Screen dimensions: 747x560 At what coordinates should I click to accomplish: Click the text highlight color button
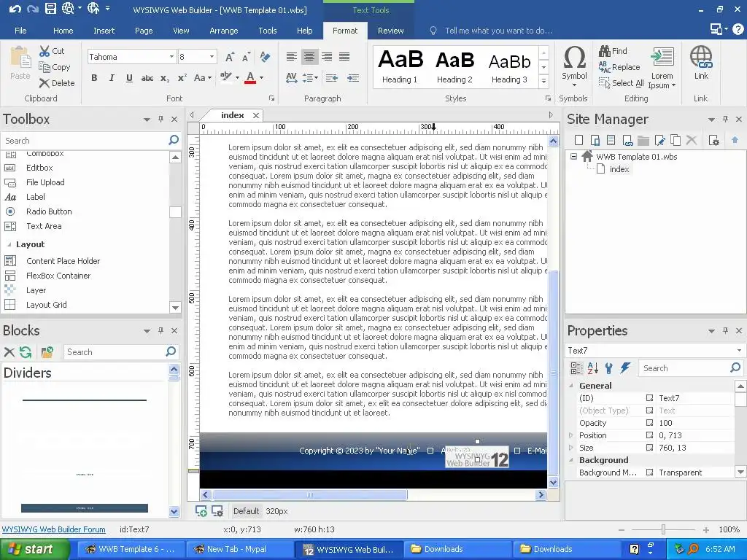point(226,77)
